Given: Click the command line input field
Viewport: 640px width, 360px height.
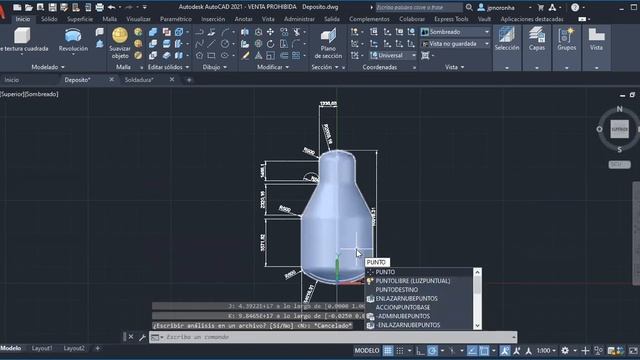Looking at the screenshot, I should tap(333, 337).
